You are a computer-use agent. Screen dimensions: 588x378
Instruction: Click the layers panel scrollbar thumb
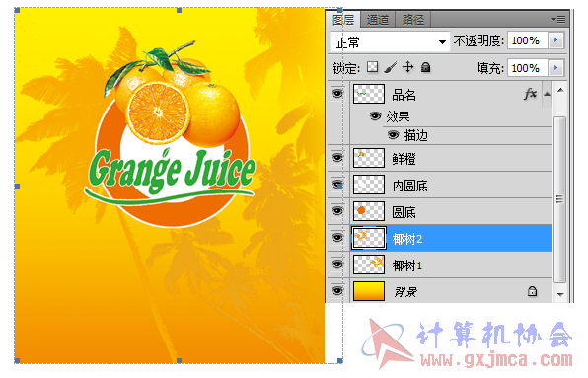pos(559,199)
